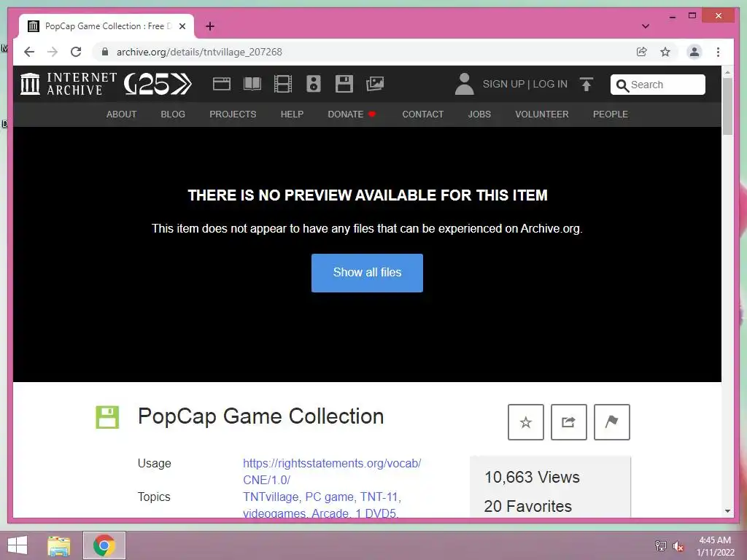Reload the page
747x560 pixels.
(x=76, y=52)
